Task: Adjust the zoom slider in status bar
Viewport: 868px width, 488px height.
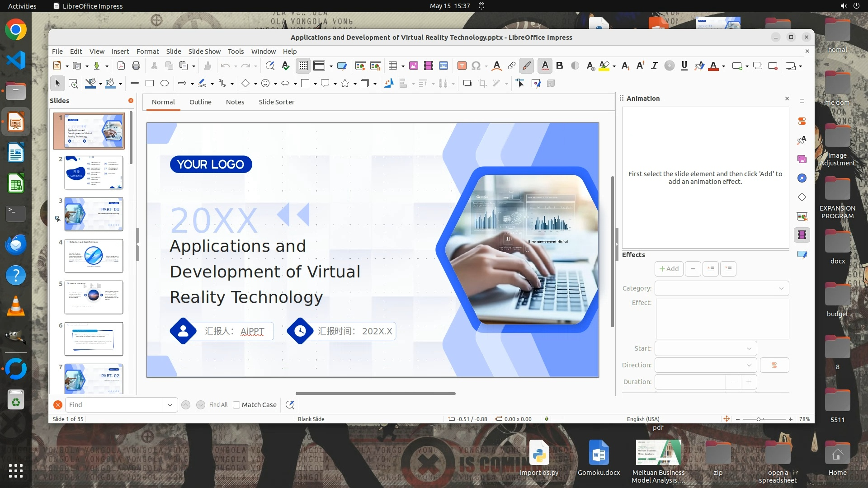Action: (759, 419)
